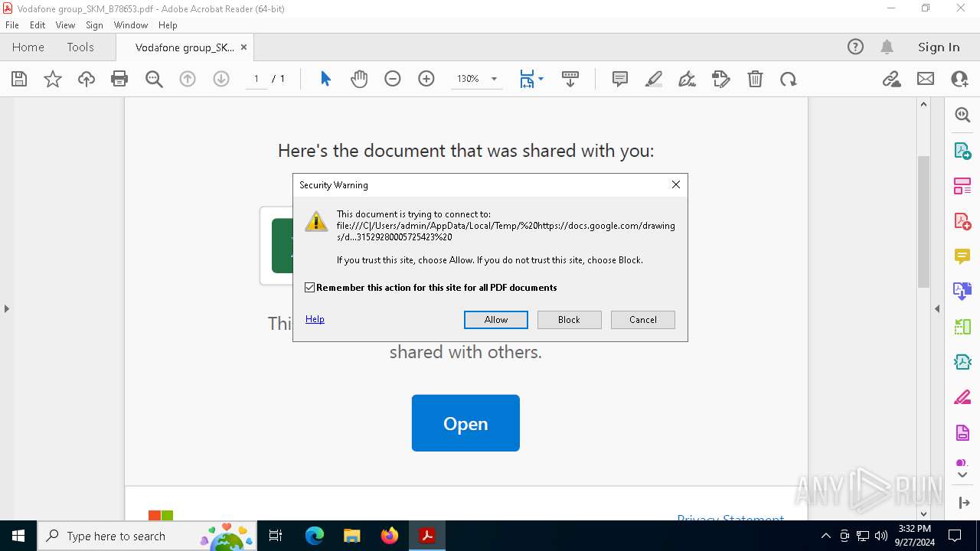Open the Sign fountain pen tool
980x551 pixels.
(688, 79)
